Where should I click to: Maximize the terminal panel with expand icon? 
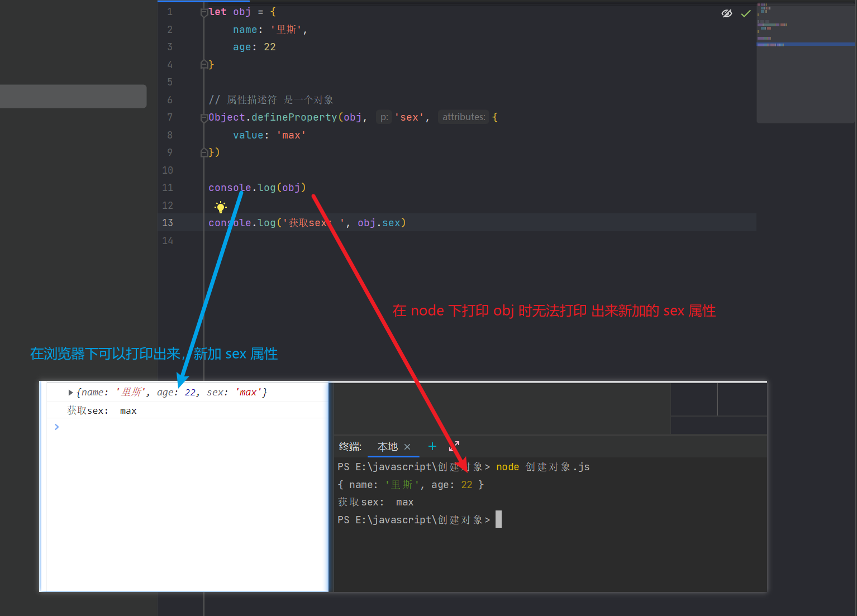pyautogui.click(x=454, y=446)
